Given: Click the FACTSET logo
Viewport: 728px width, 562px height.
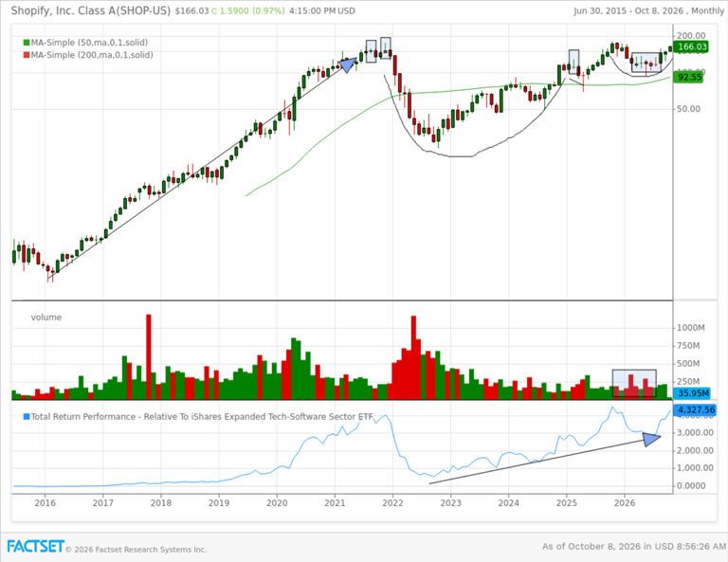Looking at the screenshot, I should coord(35,547).
